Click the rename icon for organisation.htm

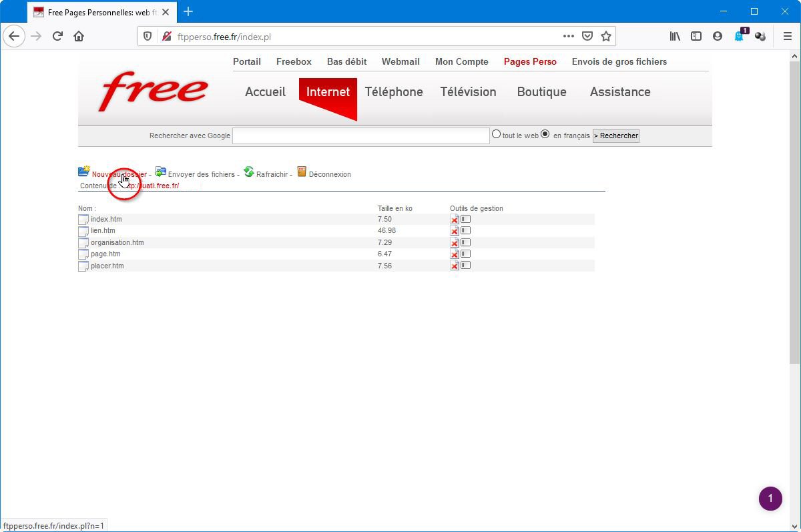pyautogui.click(x=466, y=242)
